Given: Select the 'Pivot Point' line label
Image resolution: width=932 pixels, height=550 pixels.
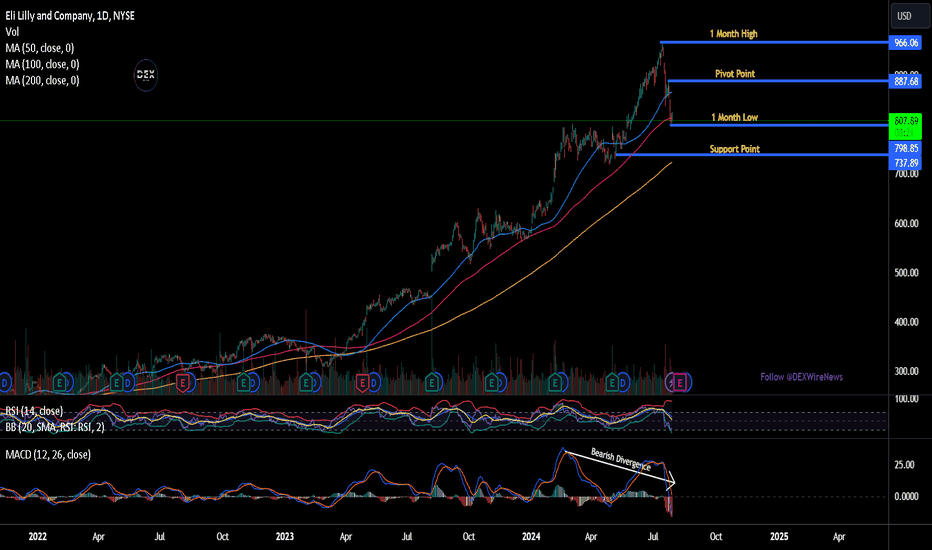Looking at the screenshot, I should click(735, 74).
